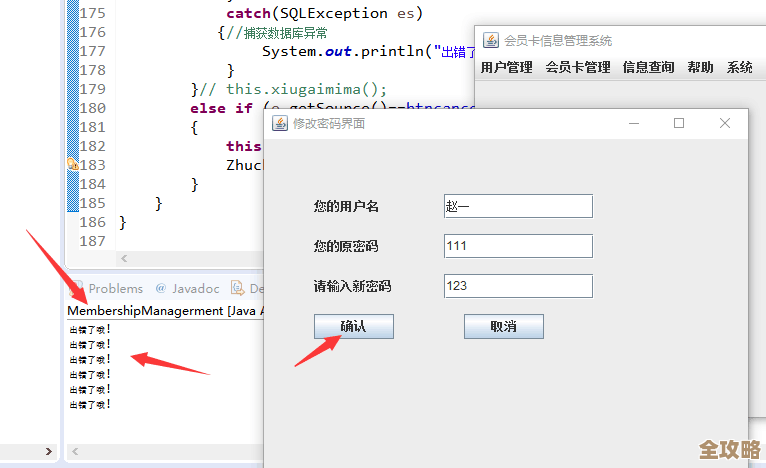The width and height of the screenshot is (766, 468).
Task: Minimize the 修改密码界面 dialog
Action: click(x=633, y=123)
